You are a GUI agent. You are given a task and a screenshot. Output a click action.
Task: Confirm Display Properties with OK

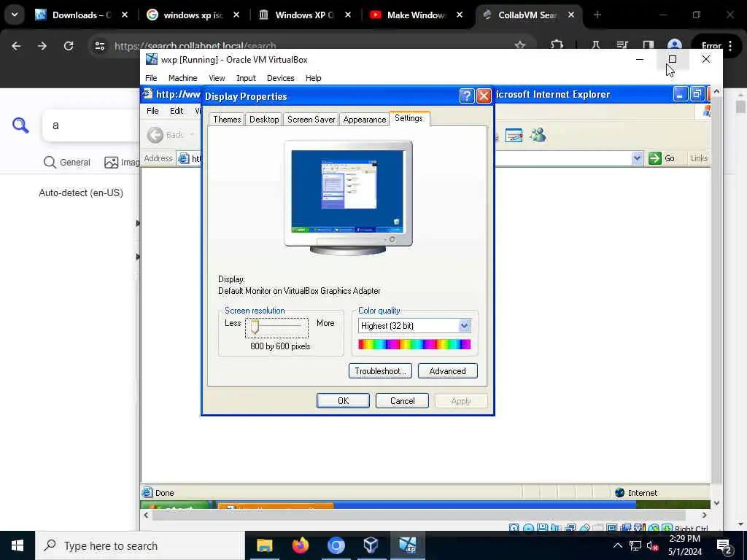click(343, 401)
